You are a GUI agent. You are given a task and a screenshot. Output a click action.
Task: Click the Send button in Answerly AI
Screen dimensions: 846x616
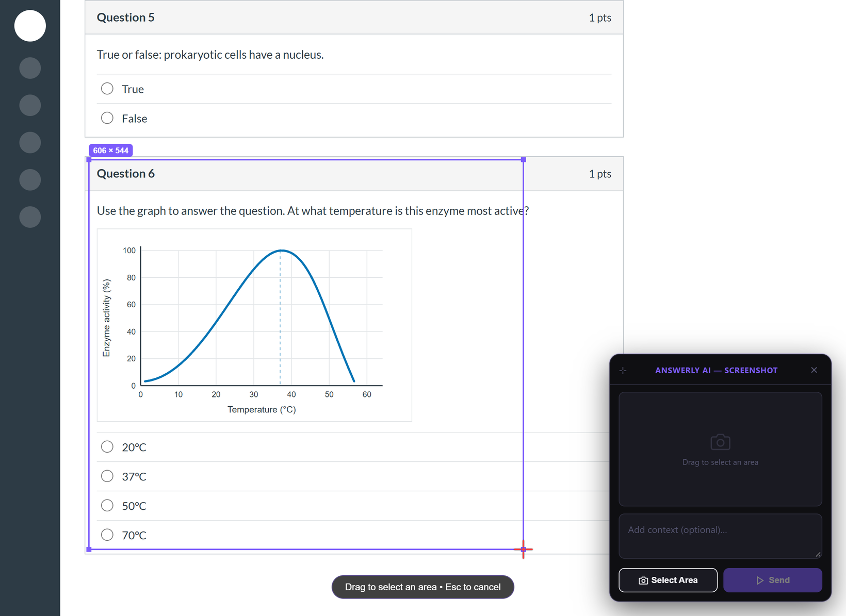[x=773, y=580]
